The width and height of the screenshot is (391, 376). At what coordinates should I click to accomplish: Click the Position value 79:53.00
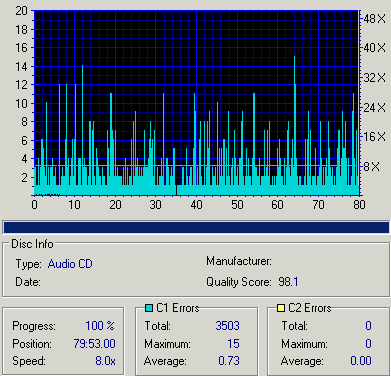[x=94, y=344]
